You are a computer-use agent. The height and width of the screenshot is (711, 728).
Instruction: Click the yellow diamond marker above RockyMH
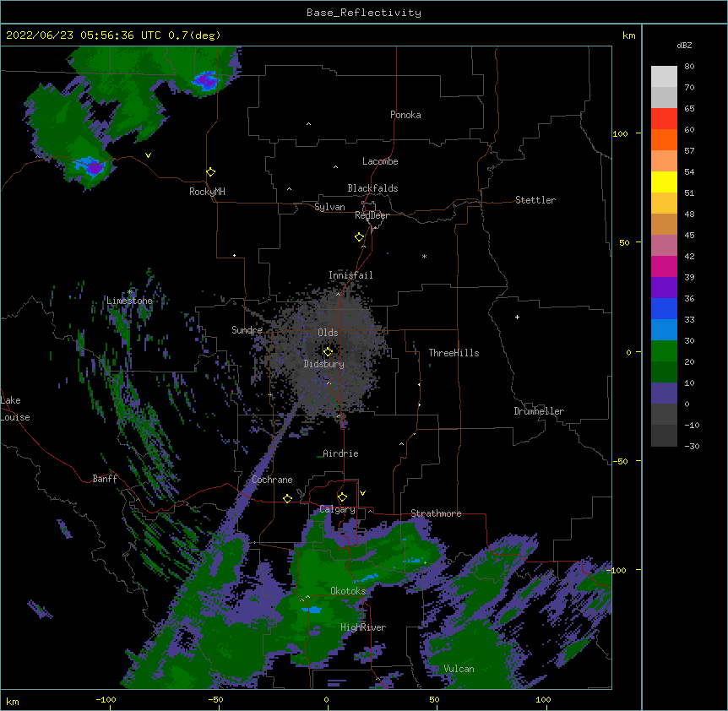(210, 172)
